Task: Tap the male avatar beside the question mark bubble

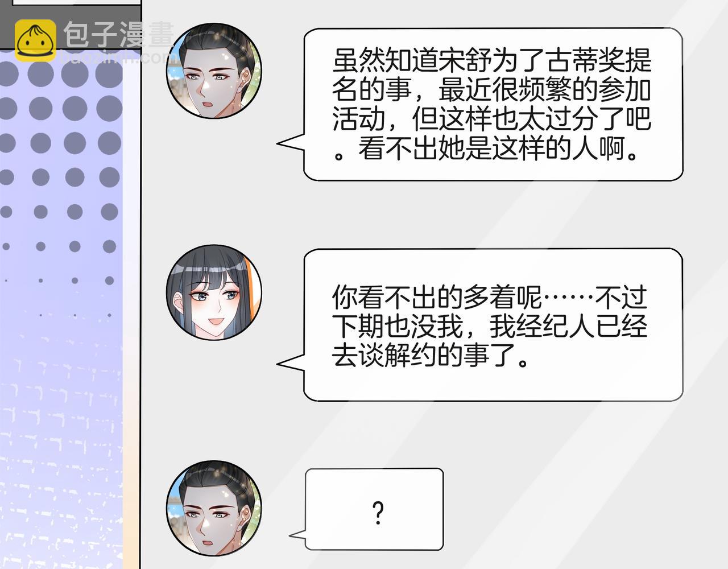Action: (214, 509)
